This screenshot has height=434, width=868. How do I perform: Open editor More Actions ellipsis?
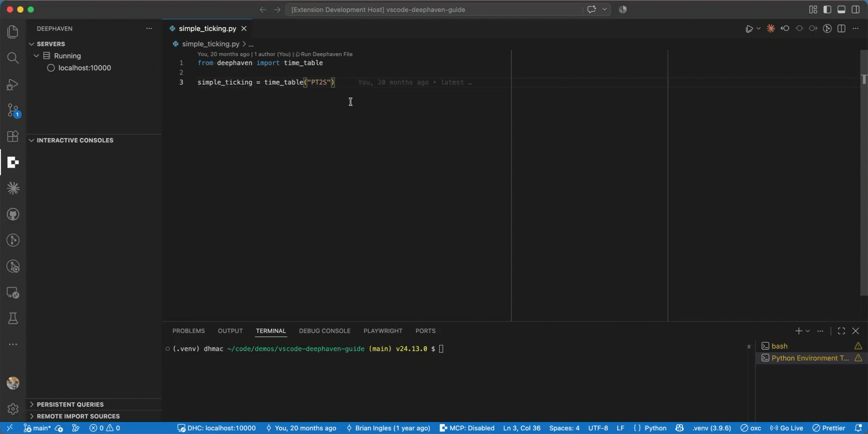point(855,28)
